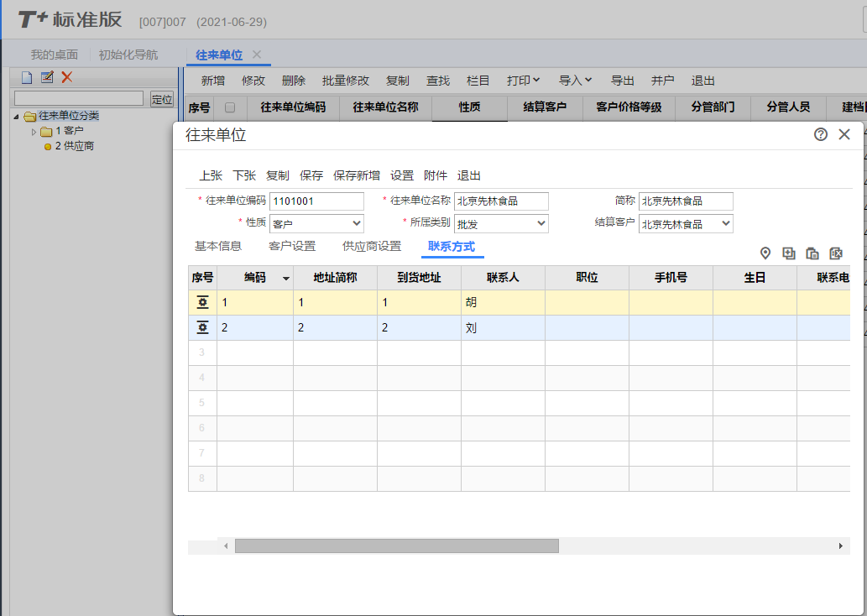Close the 往来单位 dialog
This screenshot has width=867, height=616.
coord(844,134)
